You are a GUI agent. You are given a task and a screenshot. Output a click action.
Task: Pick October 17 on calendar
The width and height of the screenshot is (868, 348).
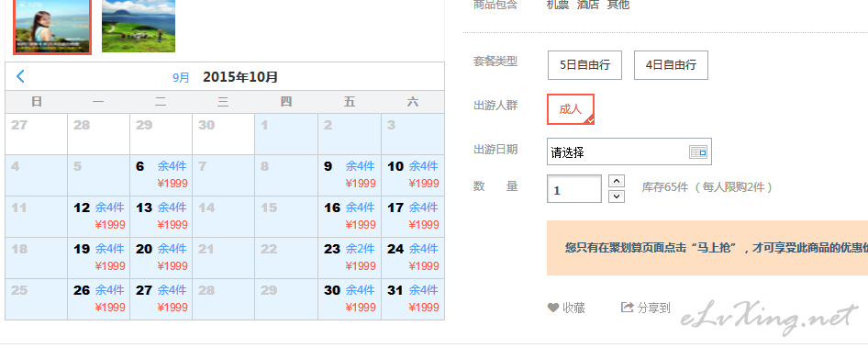tap(413, 217)
